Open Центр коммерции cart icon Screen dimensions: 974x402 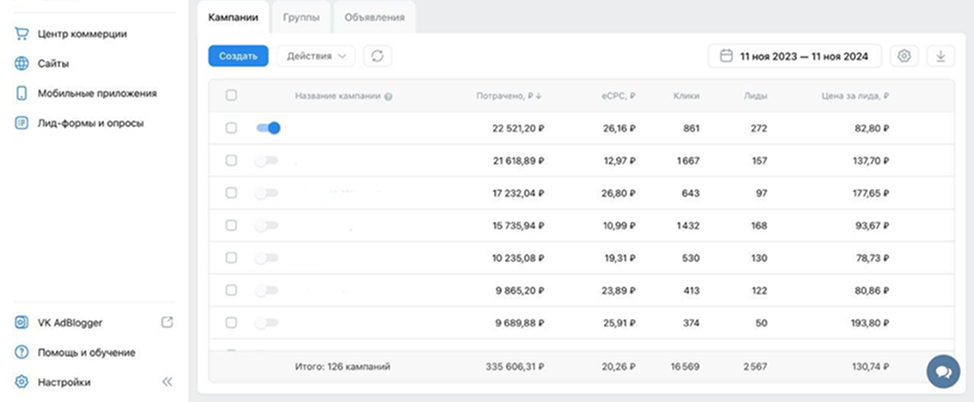21,34
